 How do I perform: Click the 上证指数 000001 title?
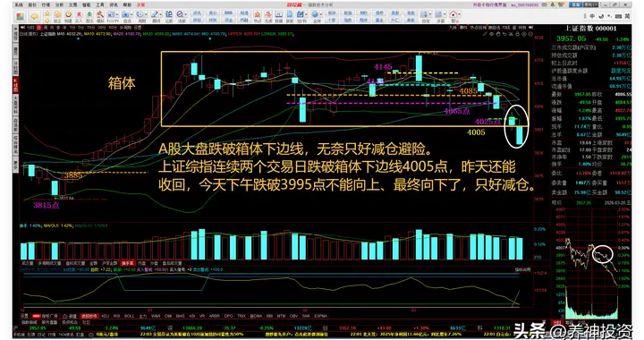click(590, 29)
